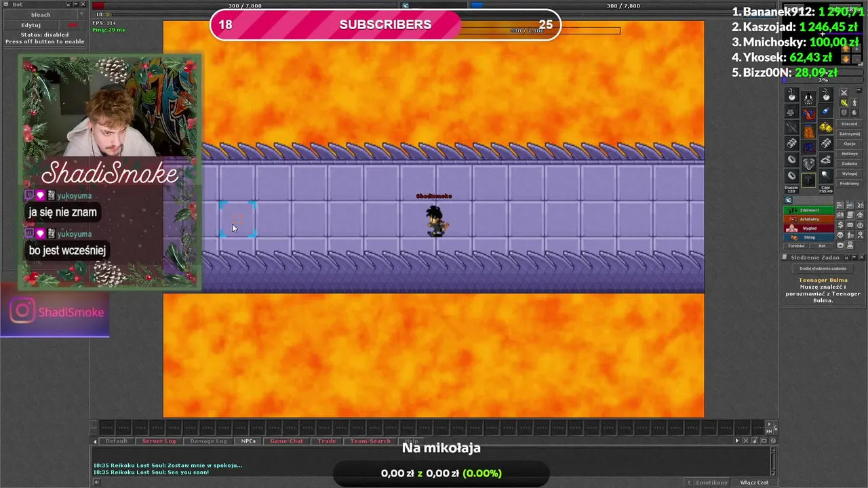Open the Discord button

tap(850, 124)
